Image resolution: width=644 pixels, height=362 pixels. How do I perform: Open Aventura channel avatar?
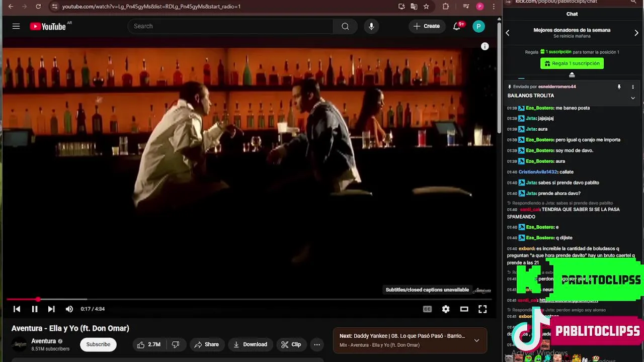click(20, 344)
